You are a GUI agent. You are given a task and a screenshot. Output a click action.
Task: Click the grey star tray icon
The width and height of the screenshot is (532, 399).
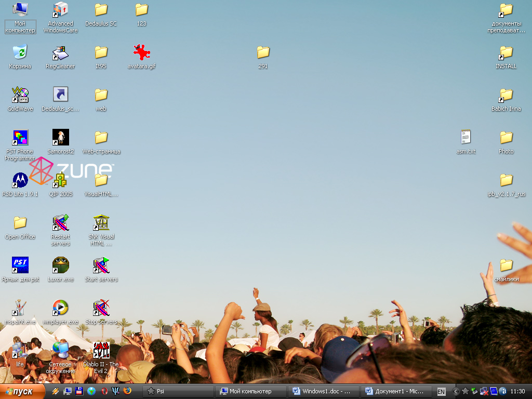pos(465,392)
